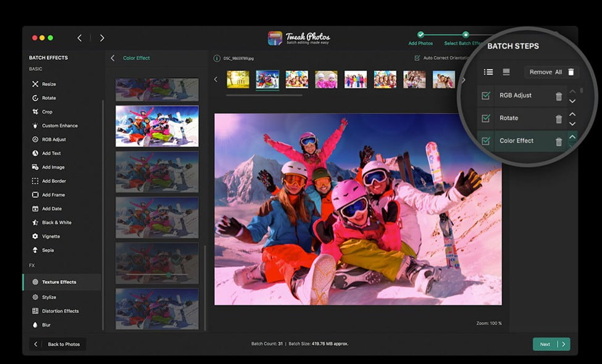Toggle Auto Correct Orientation checkbox
Screen dimensions: 602x364
click(417, 58)
